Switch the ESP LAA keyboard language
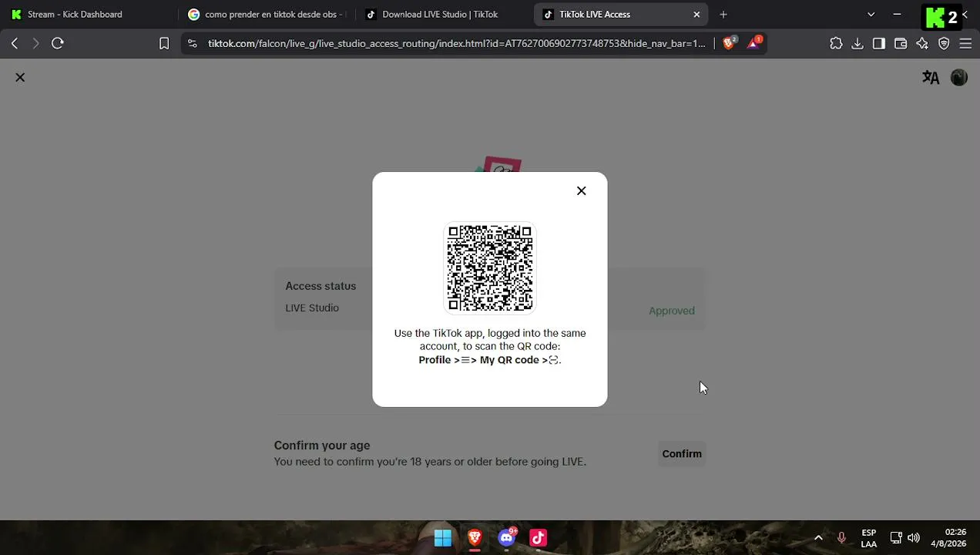Image resolution: width=980 pixels, height=555 pixels. [869, 538]
